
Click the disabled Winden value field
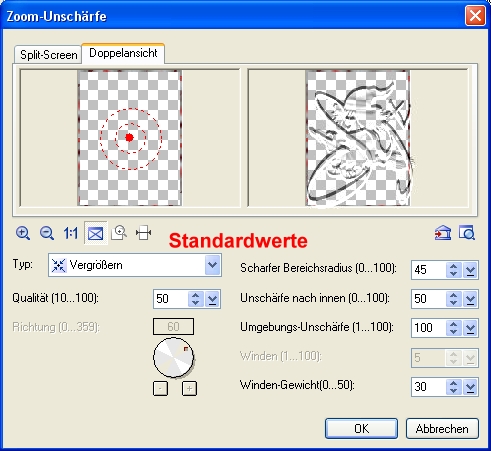click(429, 358)
